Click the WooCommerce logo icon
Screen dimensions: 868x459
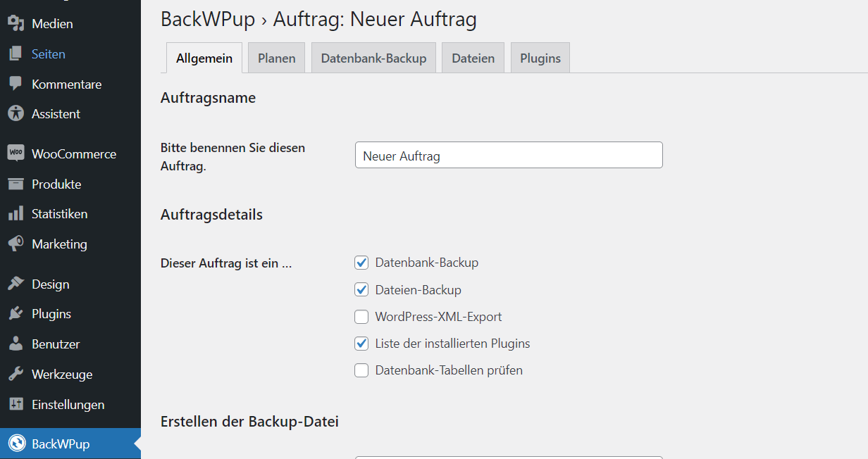15,153
